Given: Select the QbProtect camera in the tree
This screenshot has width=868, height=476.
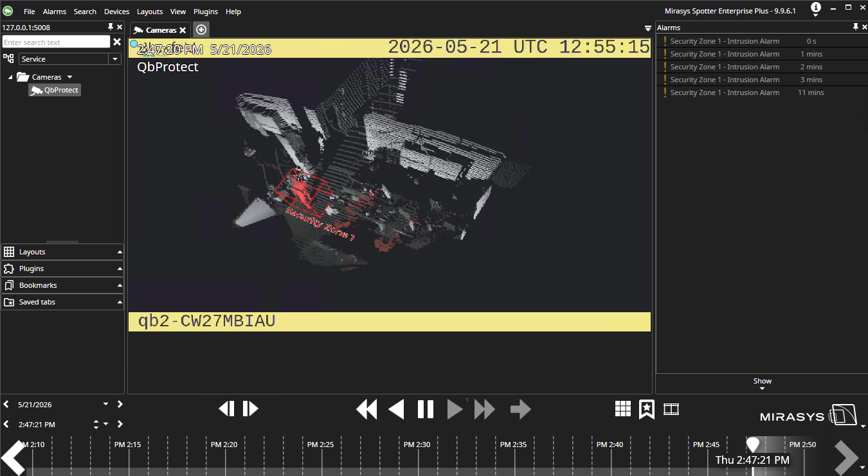Looking at the screenshot, I should 55,90.
